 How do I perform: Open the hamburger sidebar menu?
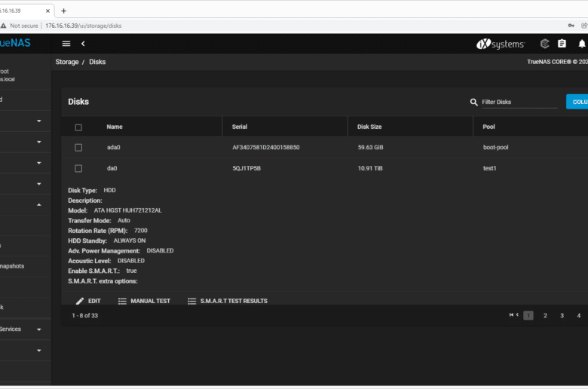pos(66,44)
